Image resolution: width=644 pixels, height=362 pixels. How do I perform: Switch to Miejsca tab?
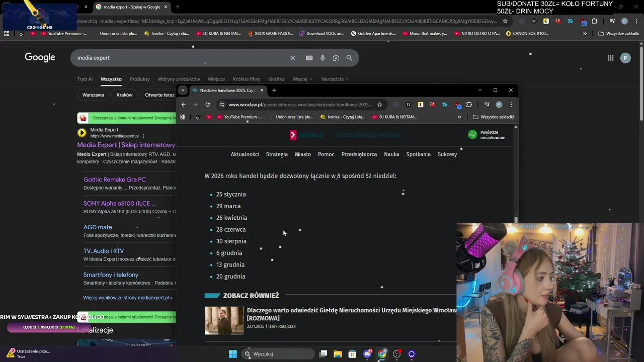[216, 79]
